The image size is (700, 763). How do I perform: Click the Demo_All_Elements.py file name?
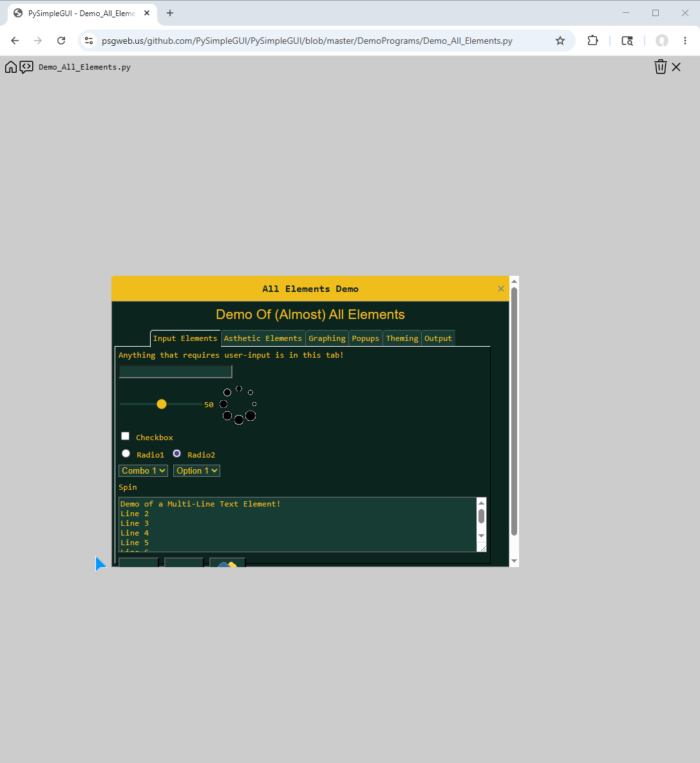84,67
